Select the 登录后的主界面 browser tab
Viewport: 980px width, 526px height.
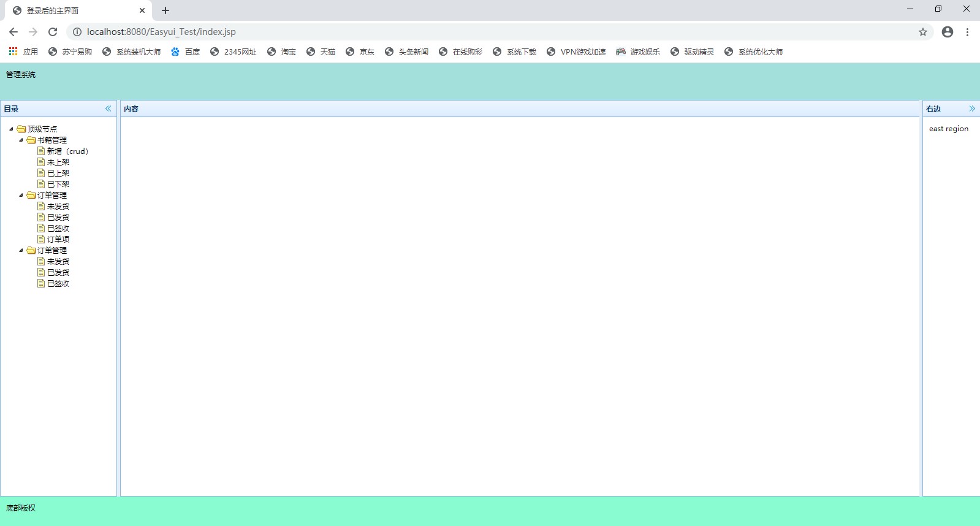pyautogui.click(x=77, y=10)
